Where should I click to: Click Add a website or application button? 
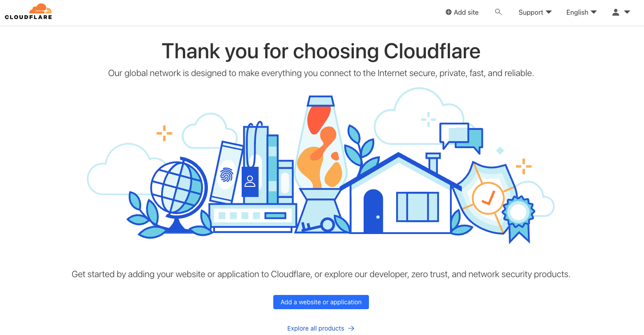[x=321, y=302]
